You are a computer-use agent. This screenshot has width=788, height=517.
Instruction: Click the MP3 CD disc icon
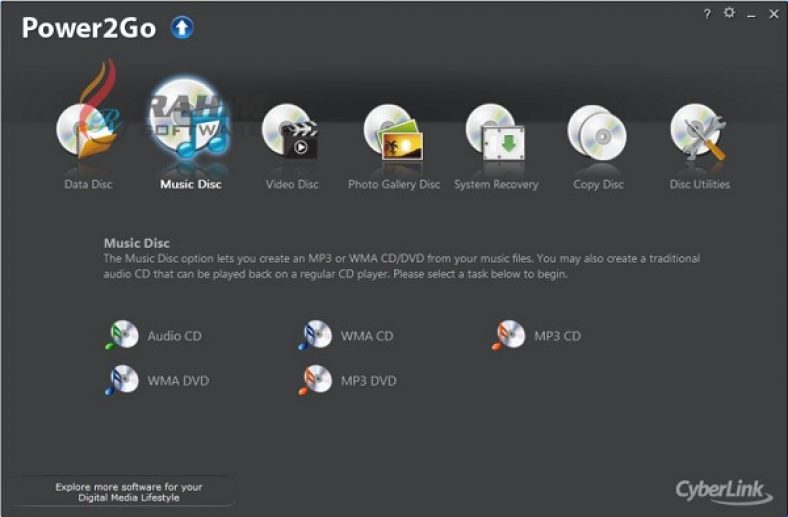509,335
